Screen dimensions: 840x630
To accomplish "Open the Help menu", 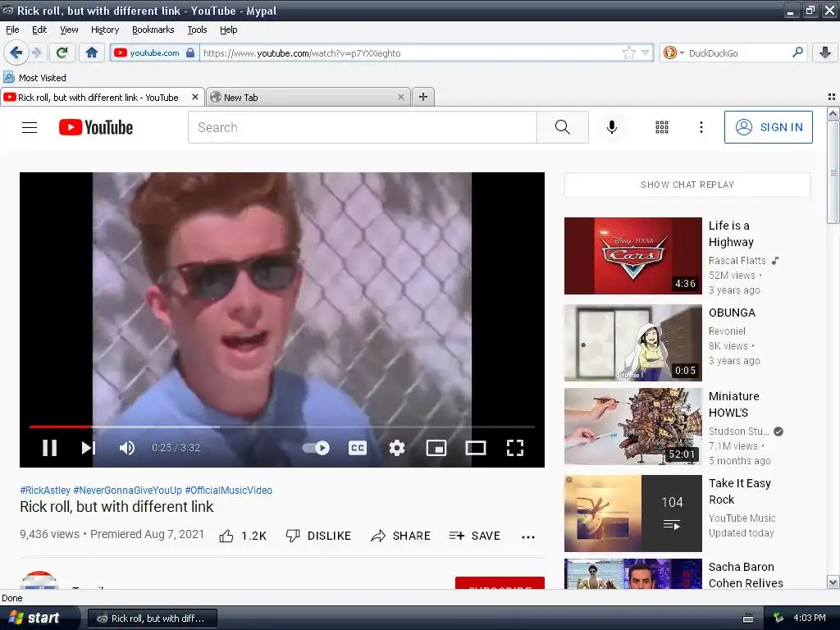I will 229,30.
